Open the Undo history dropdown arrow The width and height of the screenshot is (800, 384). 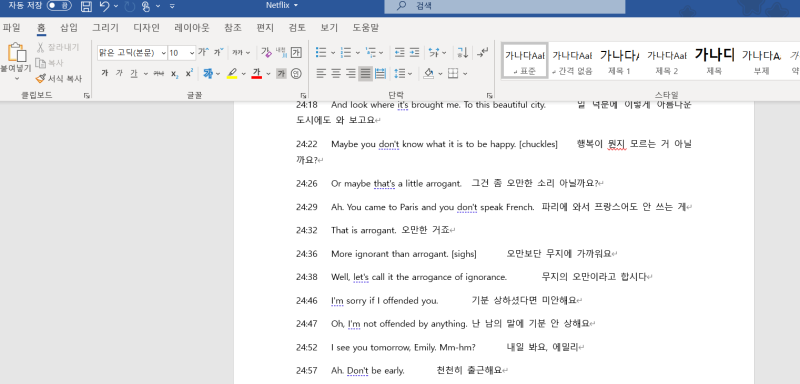click(116, 6)
